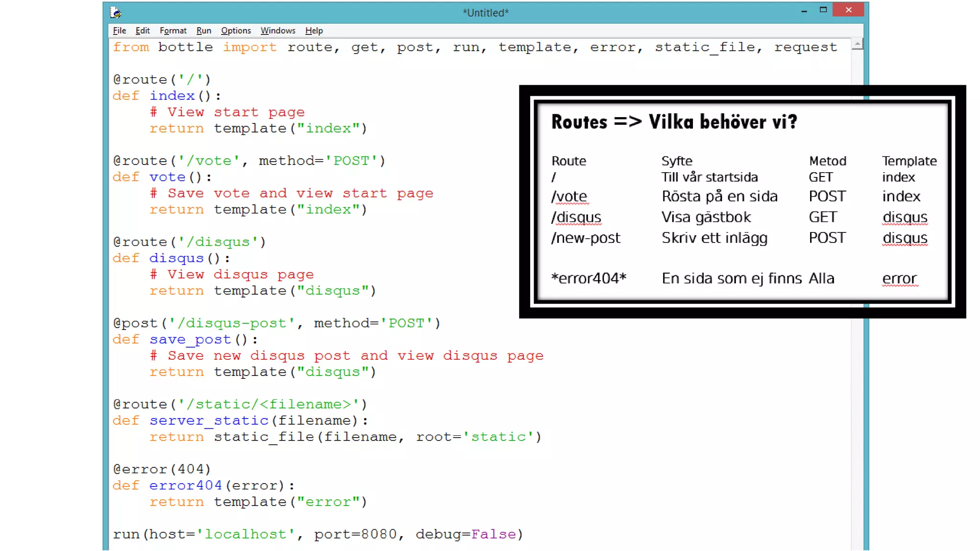980x551 pixels.
Task: Open the Edit menu
Action: pos(143,31)
